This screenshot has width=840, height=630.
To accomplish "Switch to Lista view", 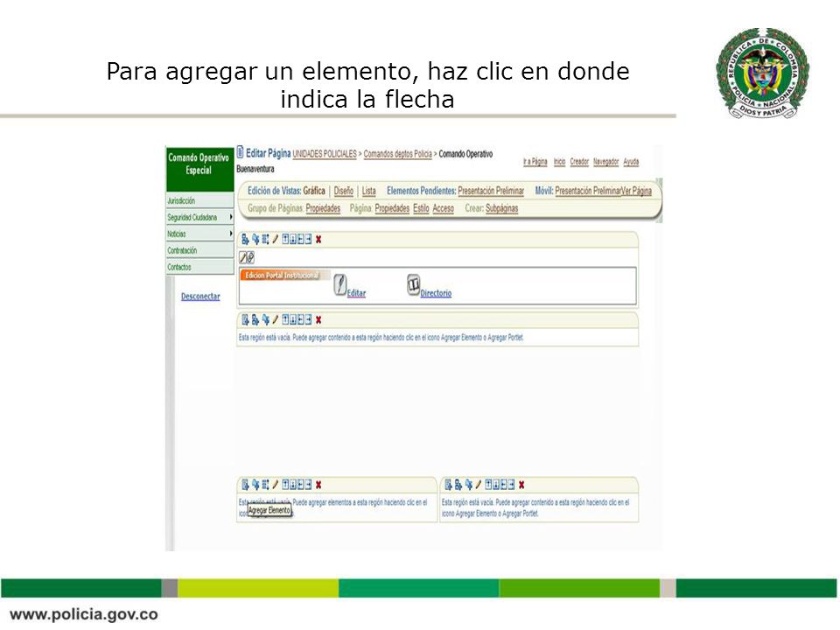I will 368,191.
